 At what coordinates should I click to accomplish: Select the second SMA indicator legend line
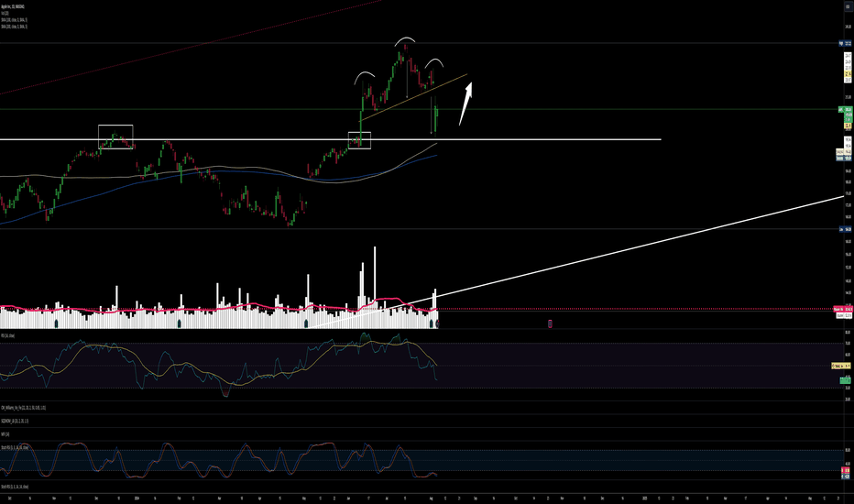tap(14, 27)
